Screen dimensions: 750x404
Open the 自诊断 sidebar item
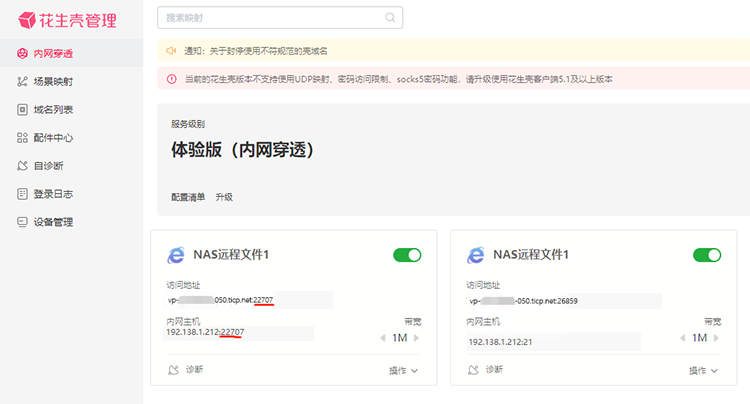[71, 166]
